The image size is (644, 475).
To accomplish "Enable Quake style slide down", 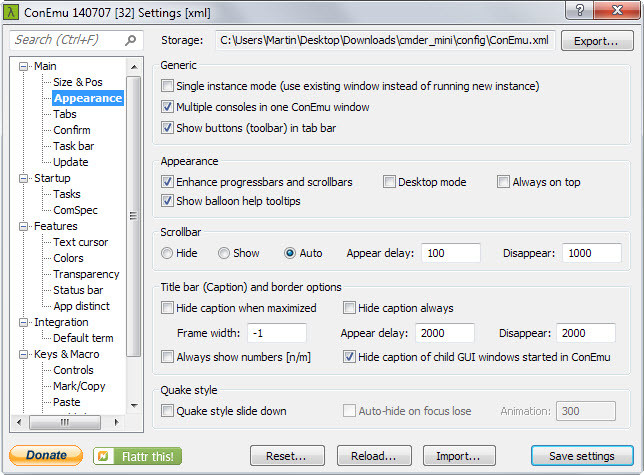I will [167, 411].
